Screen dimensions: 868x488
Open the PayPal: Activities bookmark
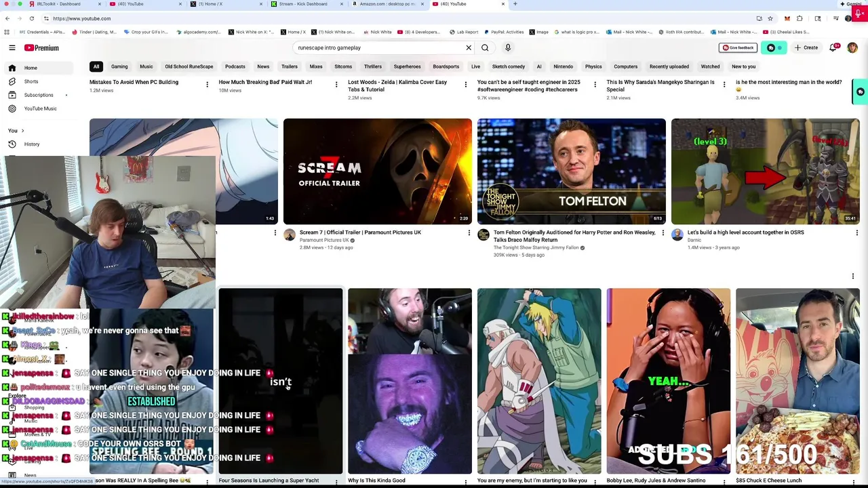[x=503, y=32]
